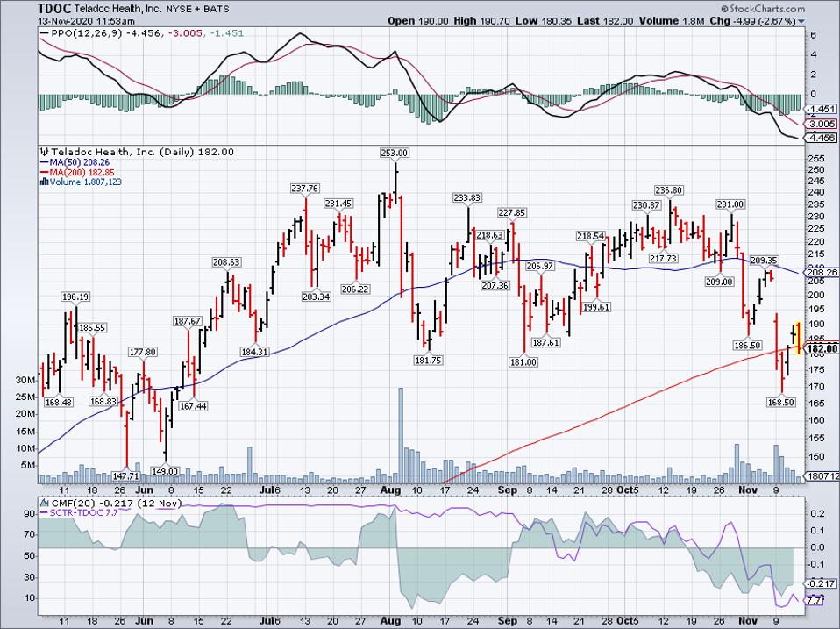840x629 pixels.
Task: Click the 227.85 price label
Action: pyautogui.click(x=511, y=212)
